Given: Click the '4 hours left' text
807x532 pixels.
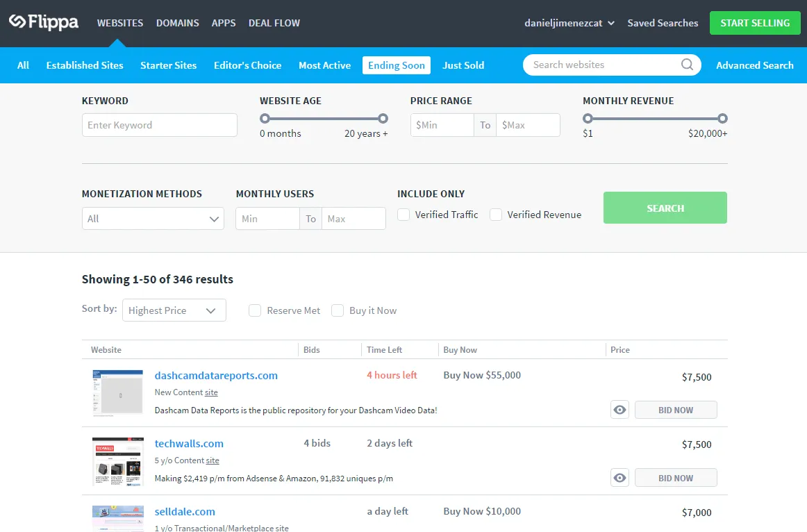Looking at the screenshot, I should [x=392, y=375].
